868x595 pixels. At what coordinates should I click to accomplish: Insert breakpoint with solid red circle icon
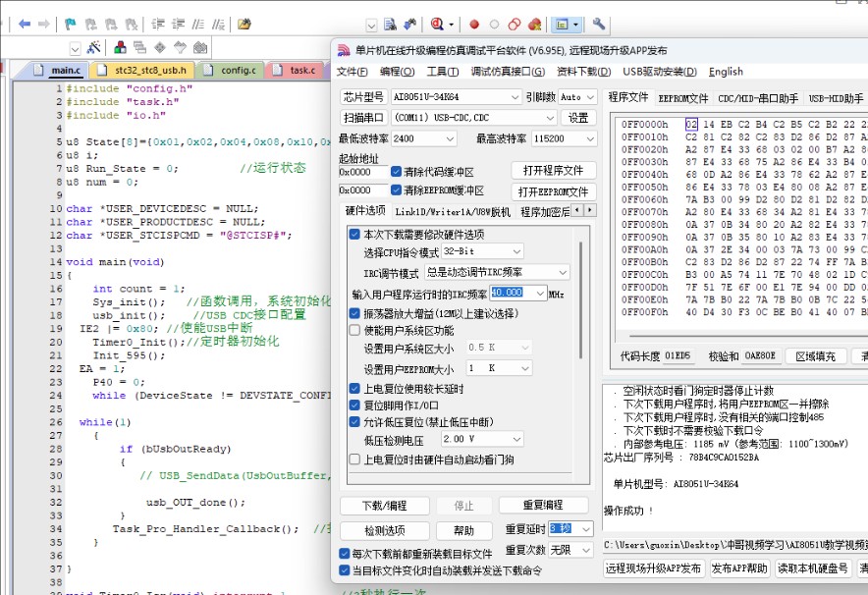474,25
